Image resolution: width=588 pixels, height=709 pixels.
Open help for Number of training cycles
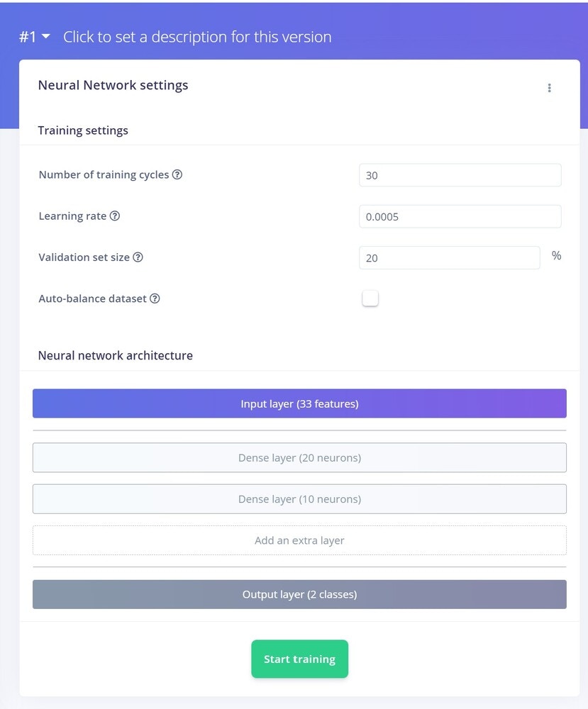click(x=177, y=174)
